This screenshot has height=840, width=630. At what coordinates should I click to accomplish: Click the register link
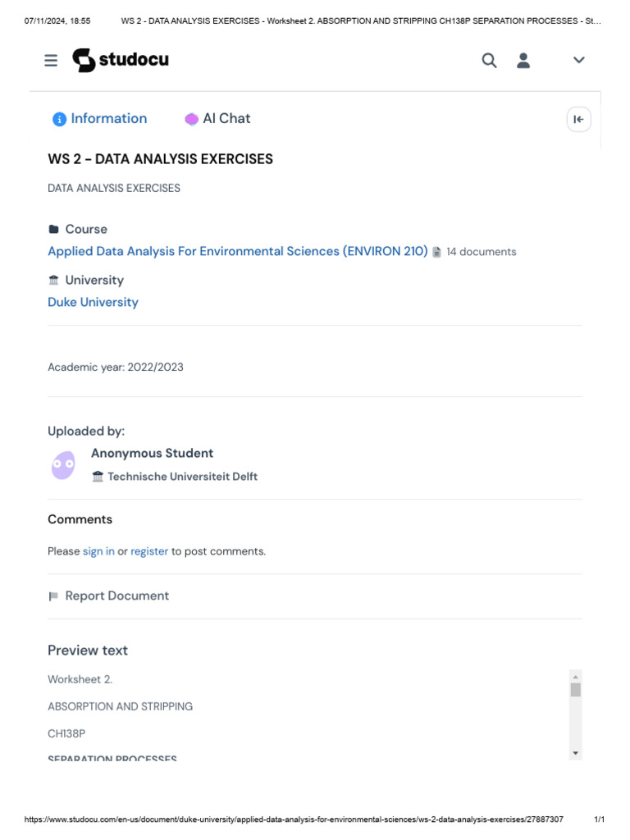[149, 551]
